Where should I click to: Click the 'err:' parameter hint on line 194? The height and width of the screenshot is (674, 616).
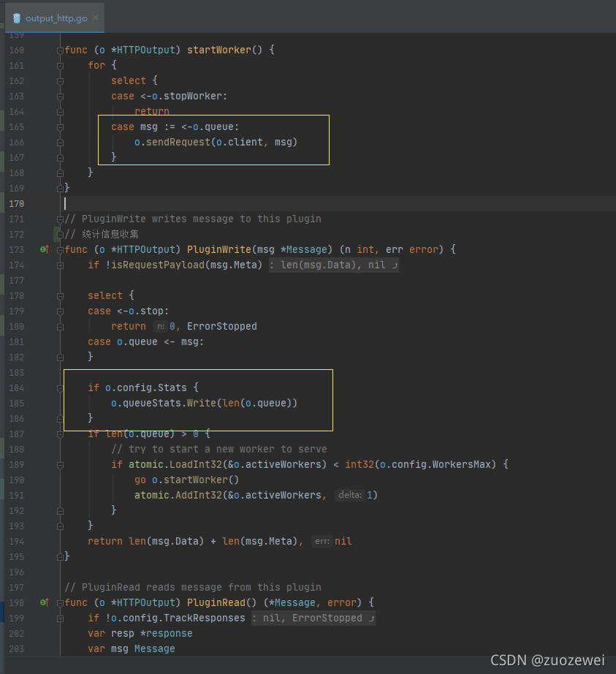(x=322, y=541)
